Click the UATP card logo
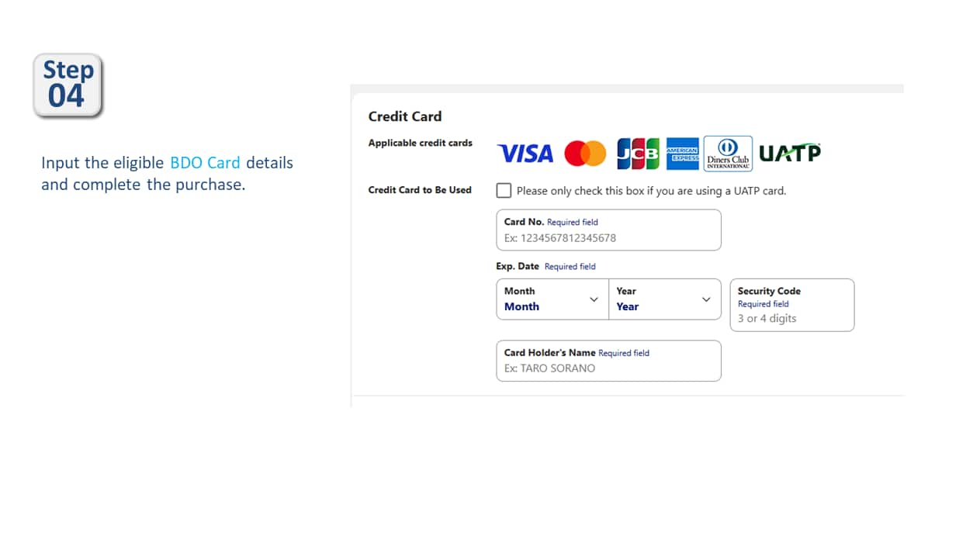 click(x=789, y=154)
